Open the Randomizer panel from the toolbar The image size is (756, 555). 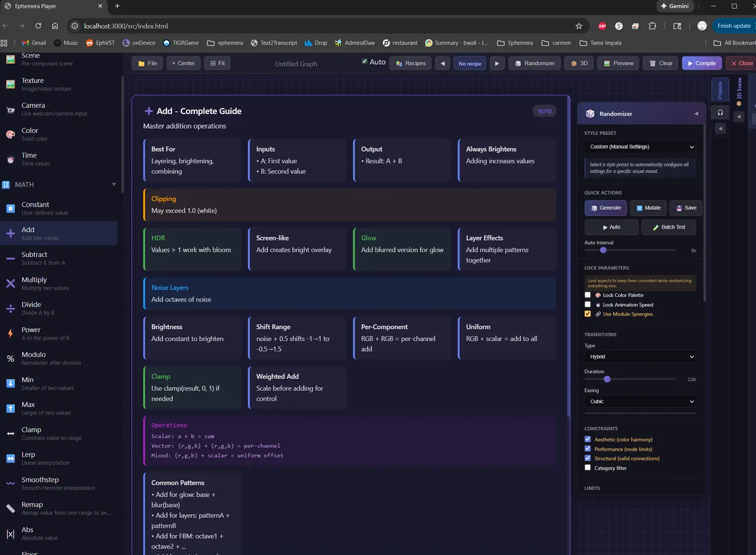[x=534, y=63]
